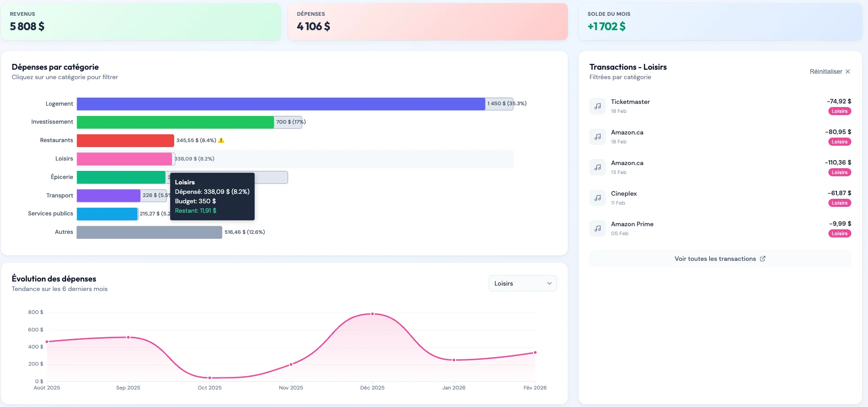
Task: Click the Cineplex transaction icon
Action: coord(597,198)
